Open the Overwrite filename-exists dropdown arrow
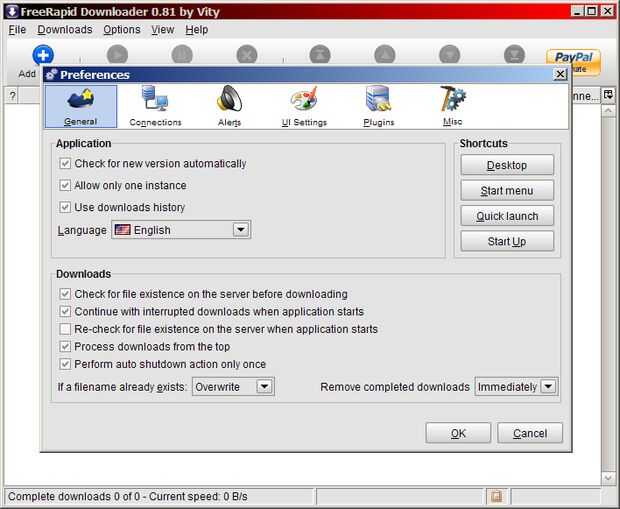The image size is (620, 509). click(x=265, y=386)
